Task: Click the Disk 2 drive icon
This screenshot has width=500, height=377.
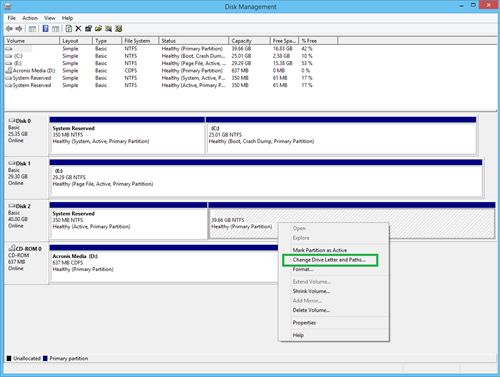Action: [12, 206]
